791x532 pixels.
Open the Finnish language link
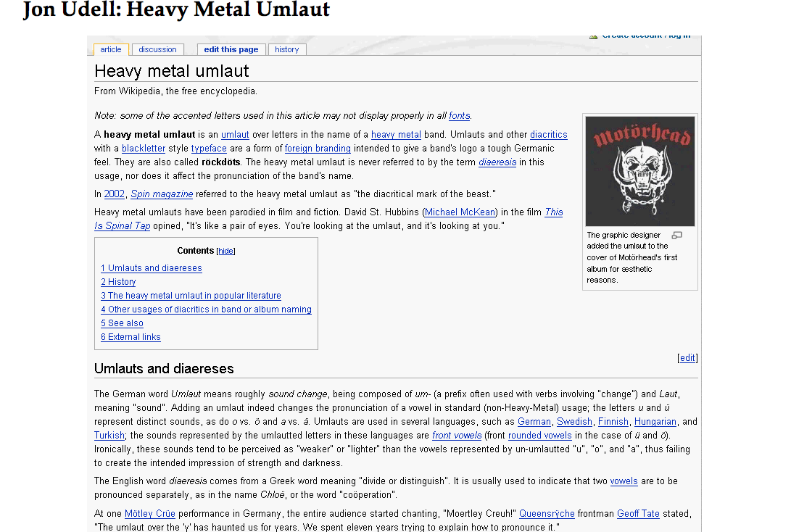coord(613,422)
